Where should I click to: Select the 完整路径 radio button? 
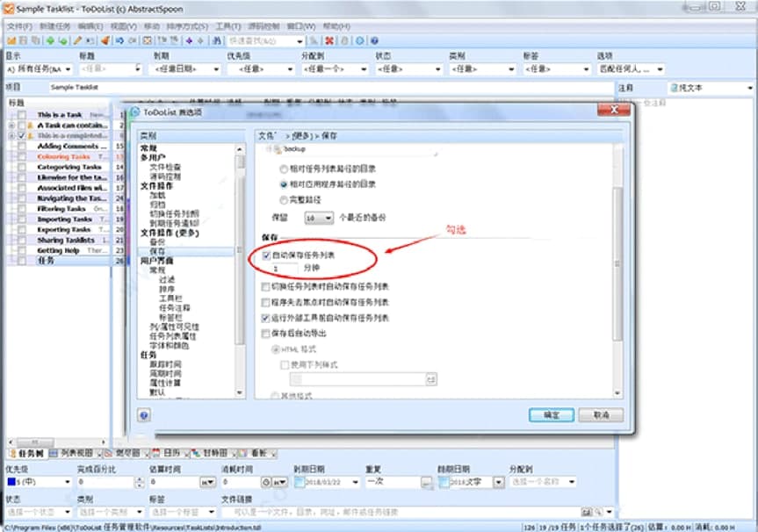coord(284,200)
